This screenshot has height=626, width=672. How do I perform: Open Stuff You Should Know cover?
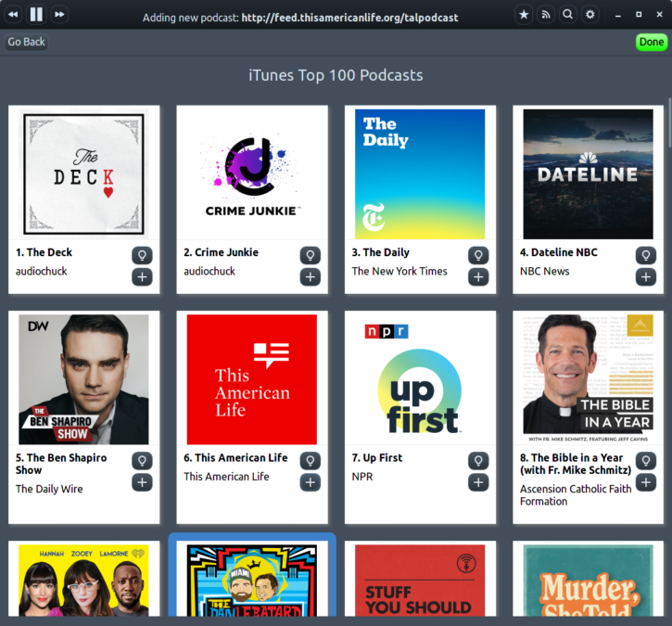point(420,581)
